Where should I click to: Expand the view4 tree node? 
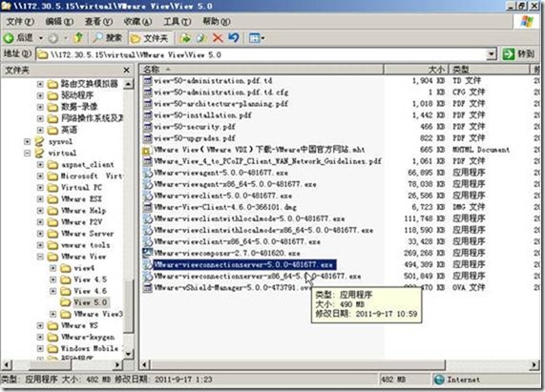[53, 268]
